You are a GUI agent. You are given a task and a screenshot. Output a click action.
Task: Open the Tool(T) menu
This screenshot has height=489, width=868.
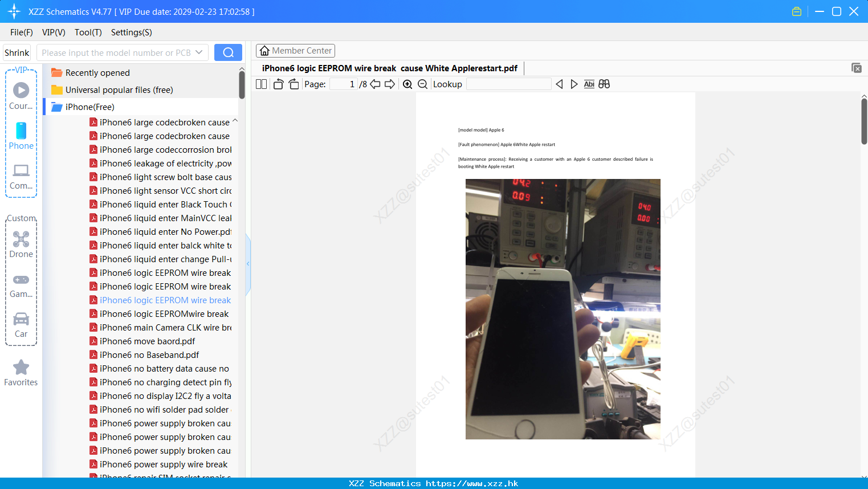click(x=88, y=32)
